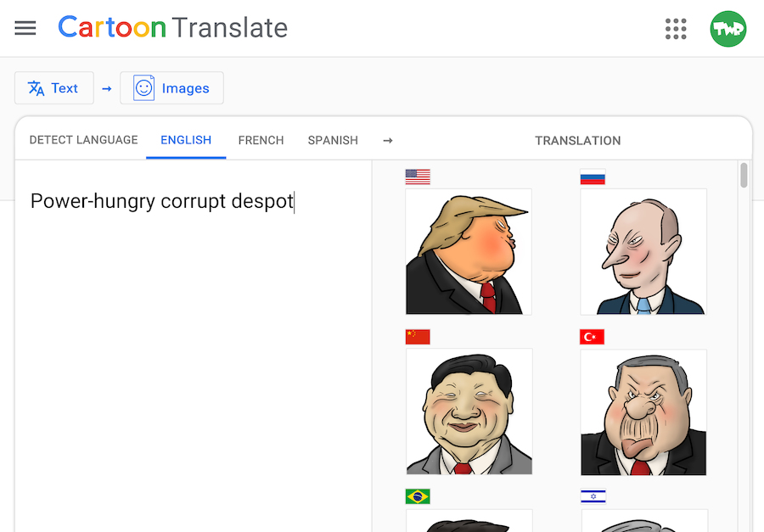Image resolution: width=764 pixels, height=532 pixels.
Task: Click the Chinese flag icon
Action: click(418, 337)
